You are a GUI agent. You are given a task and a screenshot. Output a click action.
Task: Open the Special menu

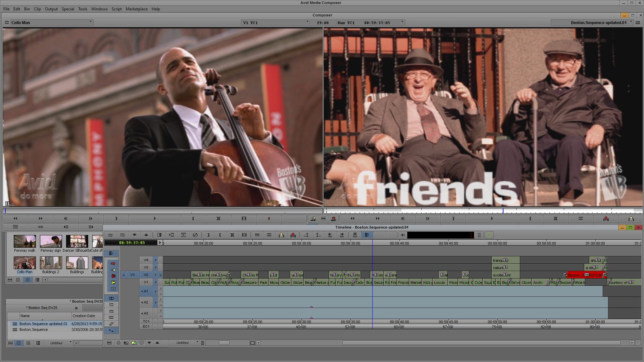pos(68,9)
